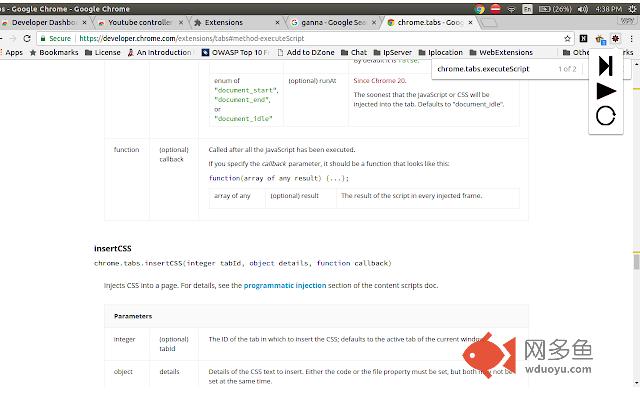
Task: Click the insertCSS heading
Action: click(113, 248)
